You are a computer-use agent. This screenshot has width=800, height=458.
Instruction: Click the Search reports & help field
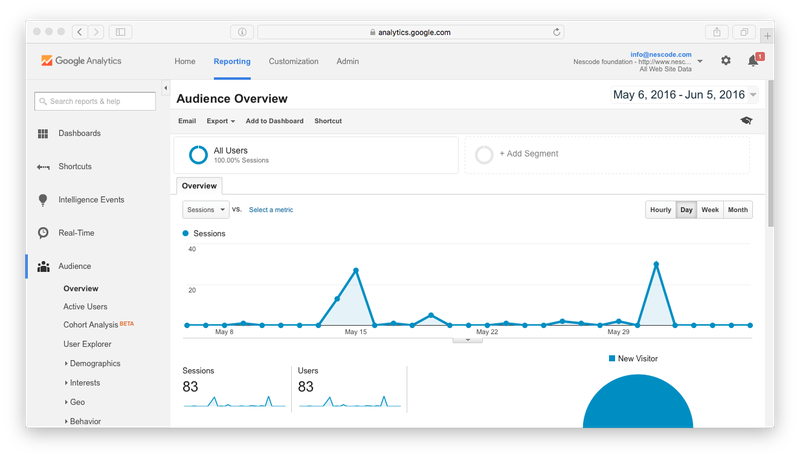[95, 101]
